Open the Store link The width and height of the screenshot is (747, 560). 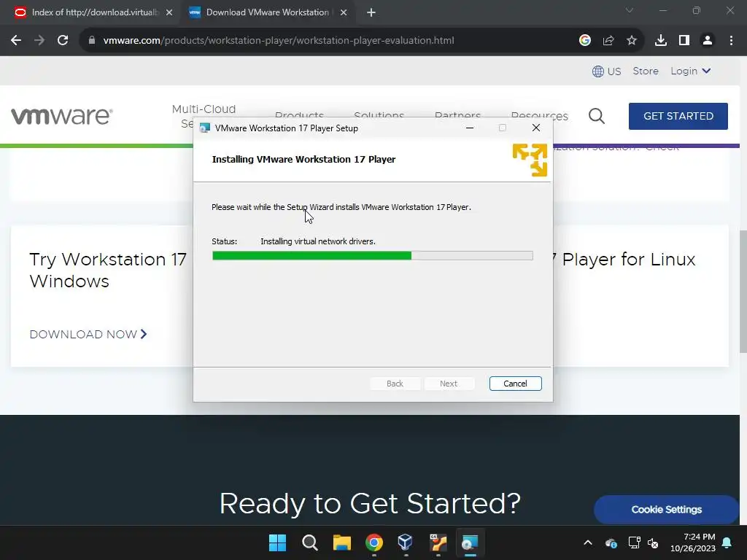pyautogui.click(x=646, y=71)
